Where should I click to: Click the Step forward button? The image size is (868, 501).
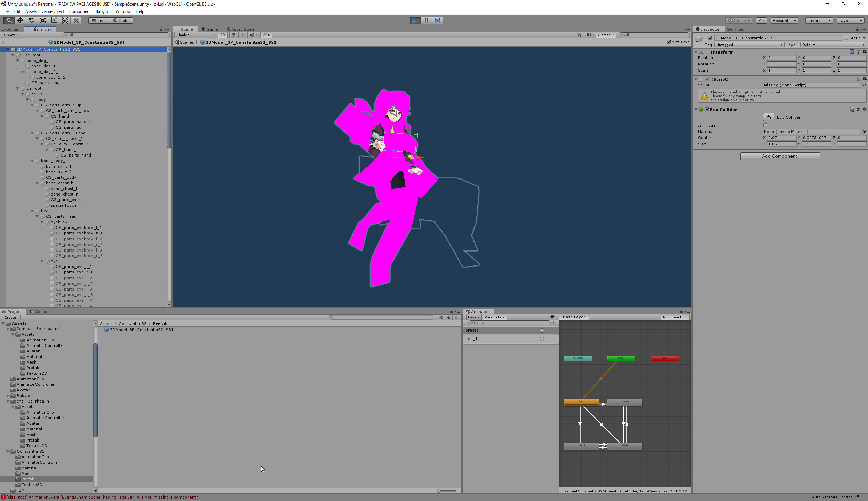pyautogui.click(x=438, y=21)
